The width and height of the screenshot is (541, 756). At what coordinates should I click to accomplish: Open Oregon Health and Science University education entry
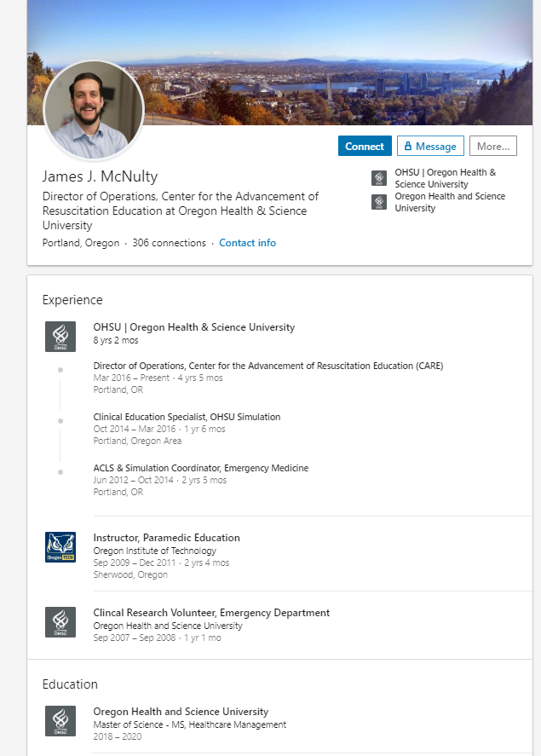pyautogui.click(x=181, y=712)
